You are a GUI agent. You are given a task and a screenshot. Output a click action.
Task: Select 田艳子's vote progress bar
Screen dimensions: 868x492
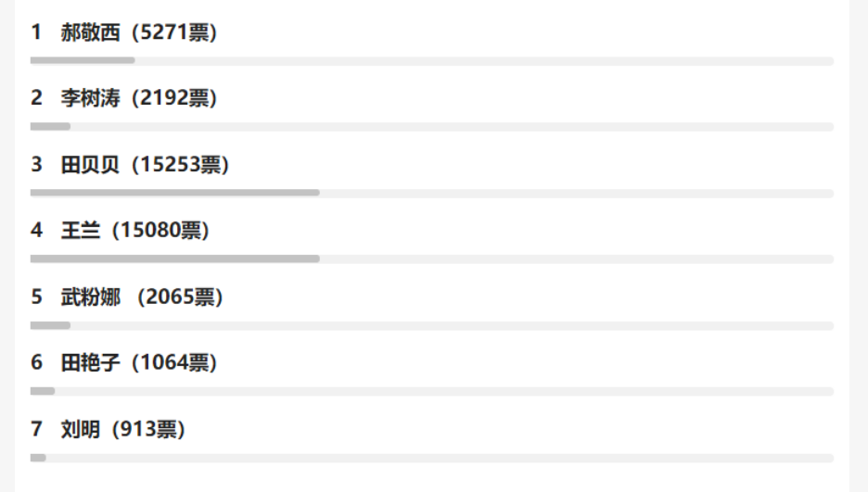pos(431,391)
